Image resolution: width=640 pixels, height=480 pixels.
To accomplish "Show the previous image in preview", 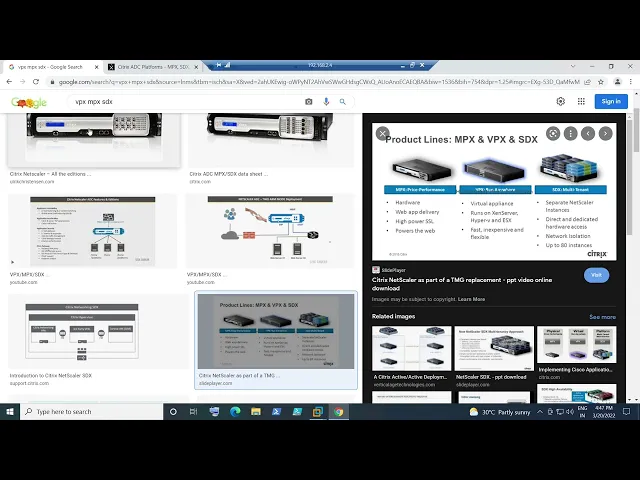I will click(x=588, y=133).
